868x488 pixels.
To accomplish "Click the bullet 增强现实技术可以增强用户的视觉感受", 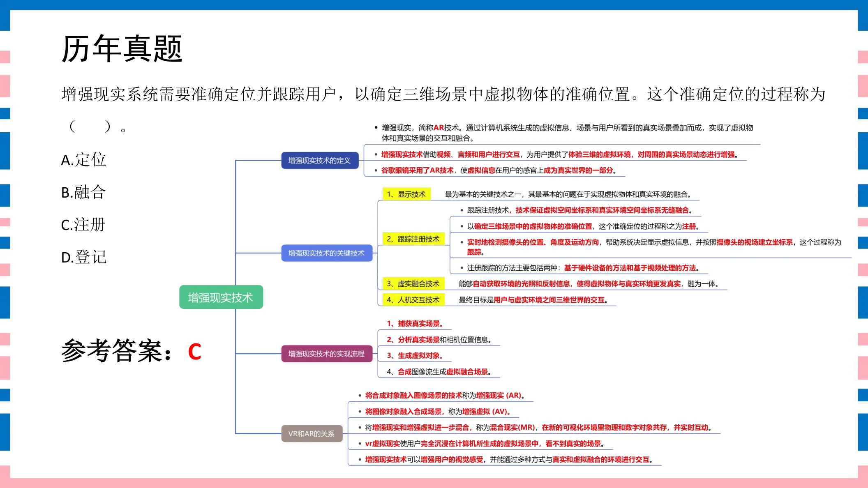I will [506, 460].
